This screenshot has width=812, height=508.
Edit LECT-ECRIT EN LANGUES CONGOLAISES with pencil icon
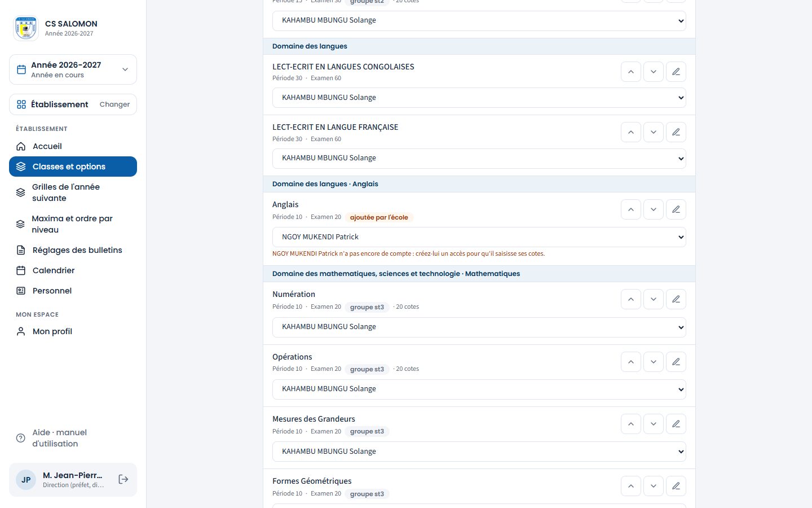[x=676, y=72]
